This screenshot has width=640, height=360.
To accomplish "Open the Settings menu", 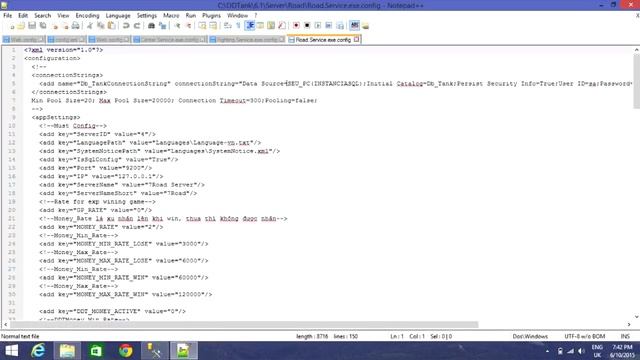I will pos(147,16).
